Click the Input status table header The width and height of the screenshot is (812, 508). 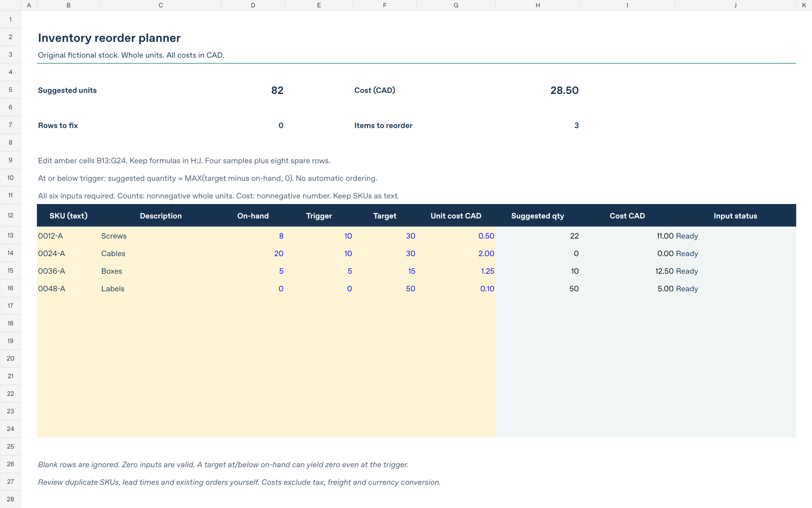[735, 216]
